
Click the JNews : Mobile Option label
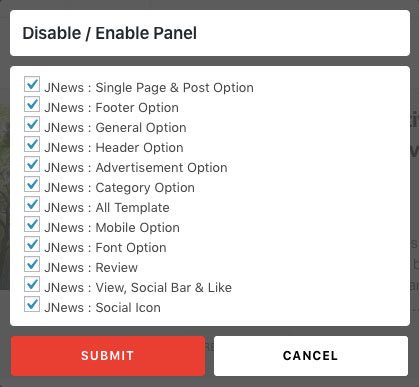point(112,228)
